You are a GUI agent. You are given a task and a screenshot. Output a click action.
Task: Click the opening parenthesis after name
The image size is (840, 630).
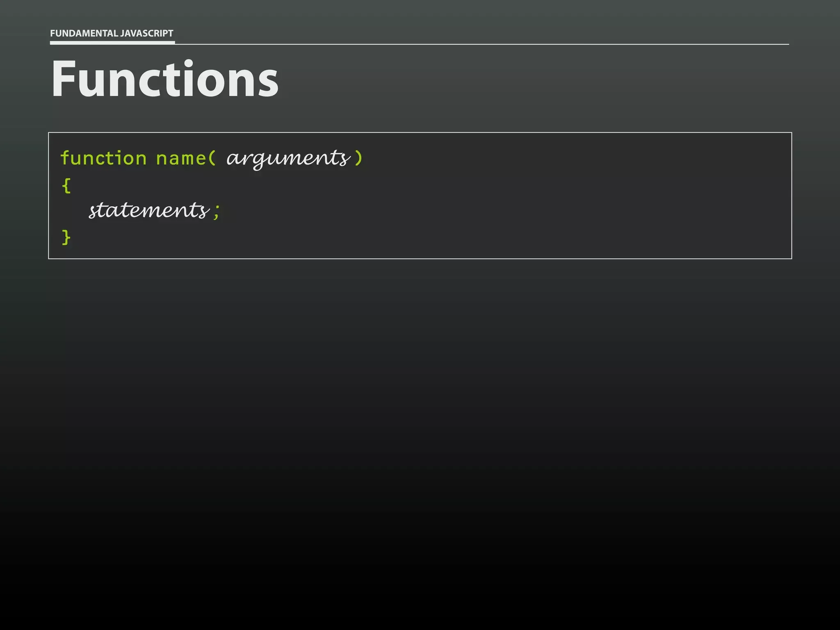(x=212, y=158)
